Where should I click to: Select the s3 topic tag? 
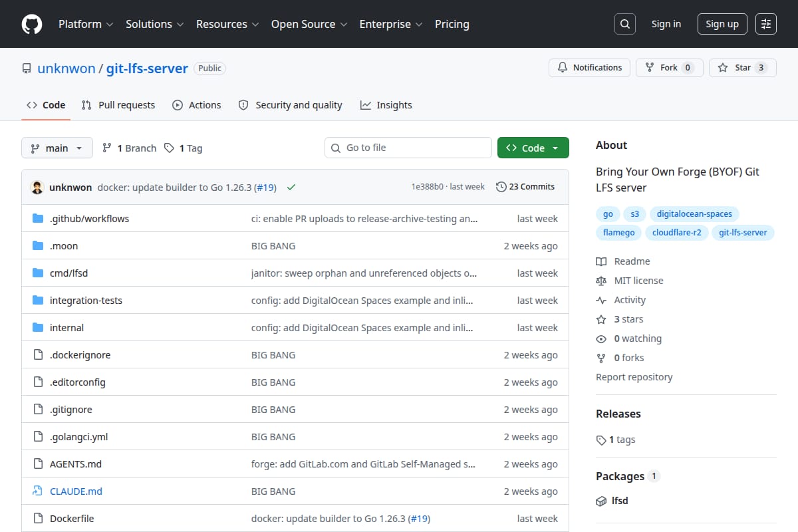[x=635, y=214]
